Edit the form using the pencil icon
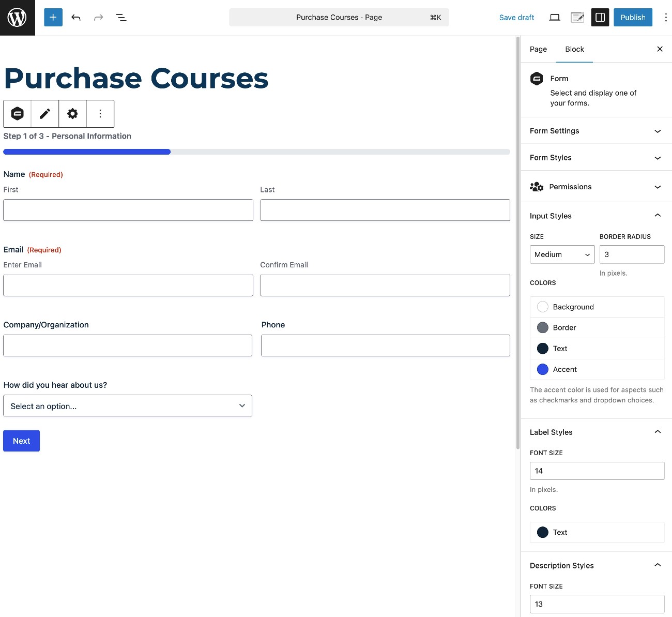The height and width of the screenshot is (617, 672). click(x=45, y=113)
